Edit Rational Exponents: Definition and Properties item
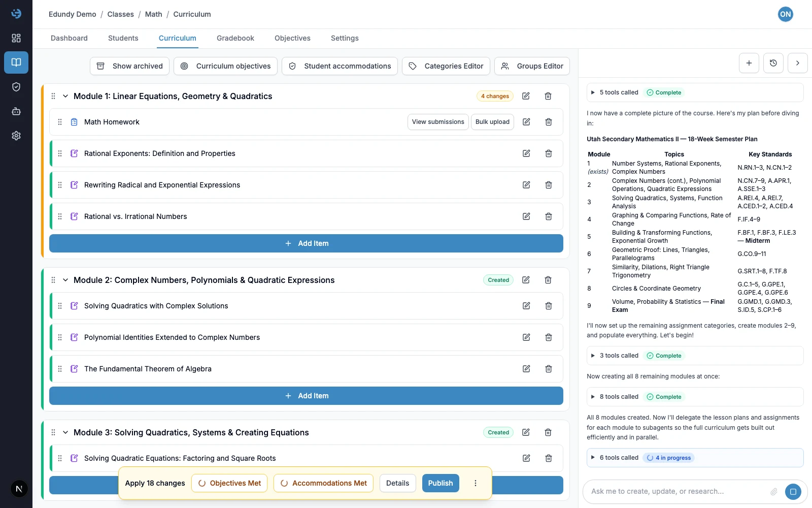Viewport: 812px width, 508px height. click(x=526, y=153)
